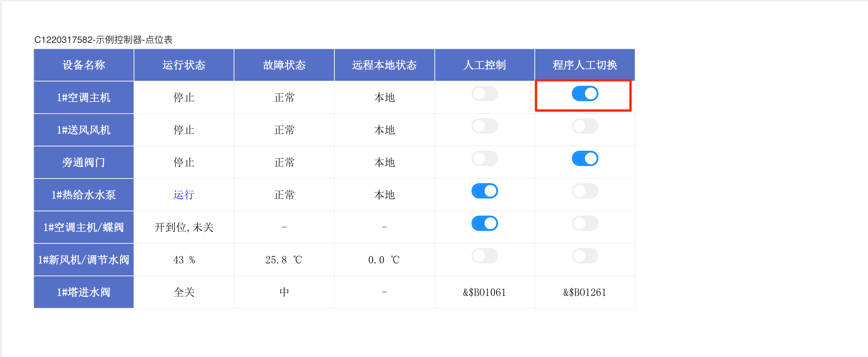Click the 43 % valve opening value
This screenshot has height=357, width=868.
click(184, 260)
